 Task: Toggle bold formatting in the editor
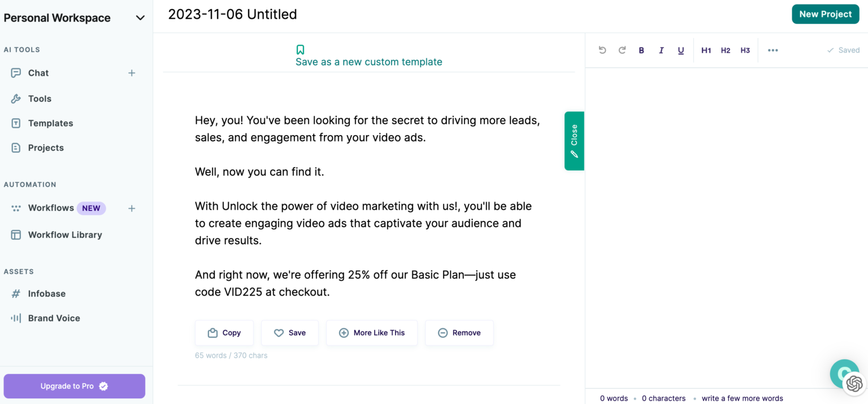coord(641,50)
